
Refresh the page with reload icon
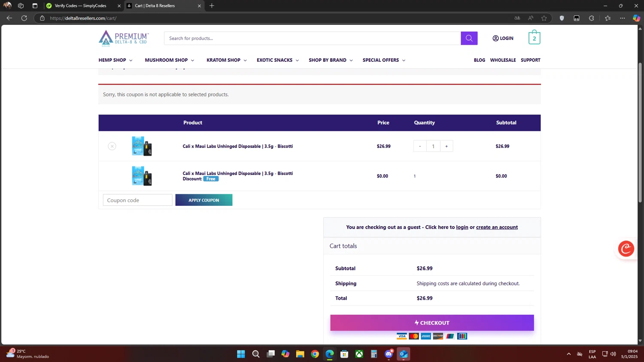coord(24,18)
